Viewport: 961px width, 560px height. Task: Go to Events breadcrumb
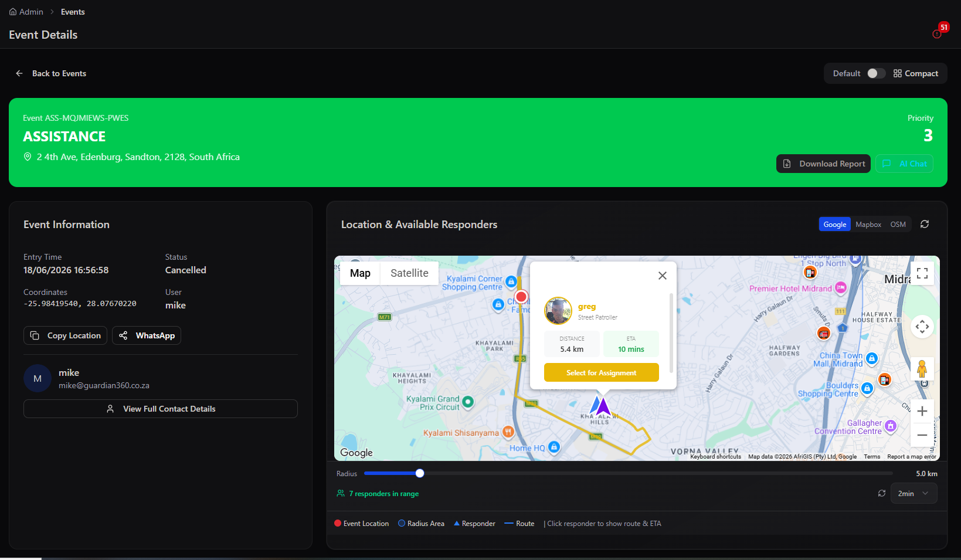73,12
